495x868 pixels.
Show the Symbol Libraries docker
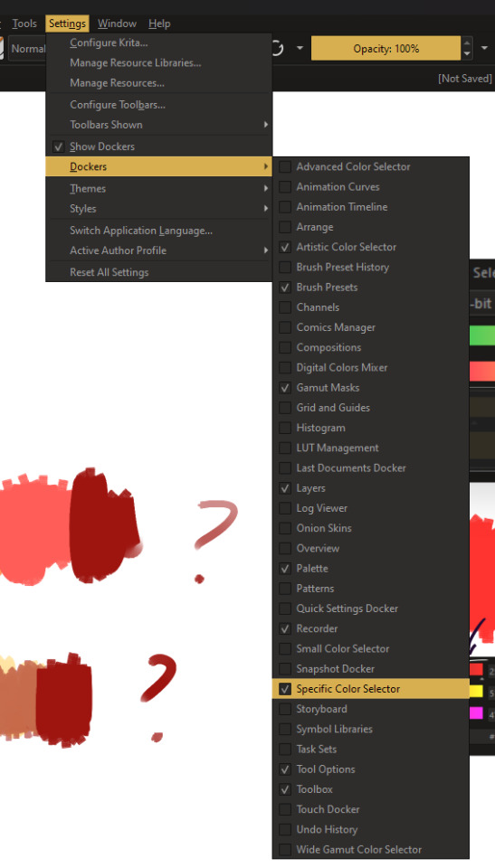(x=370, y=729)
